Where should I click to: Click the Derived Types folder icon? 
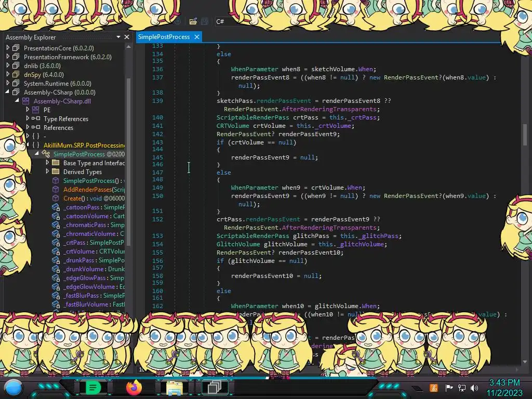[x=56, y=171]
